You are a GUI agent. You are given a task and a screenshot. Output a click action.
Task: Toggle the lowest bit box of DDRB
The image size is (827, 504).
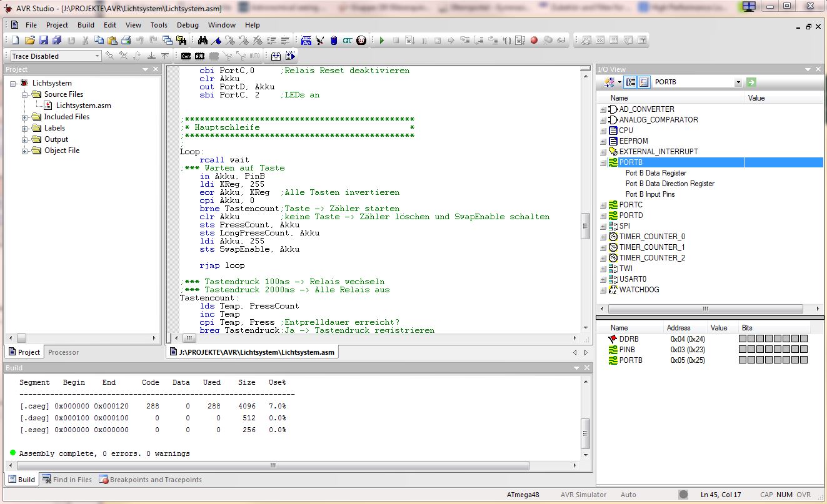[804, 338]
